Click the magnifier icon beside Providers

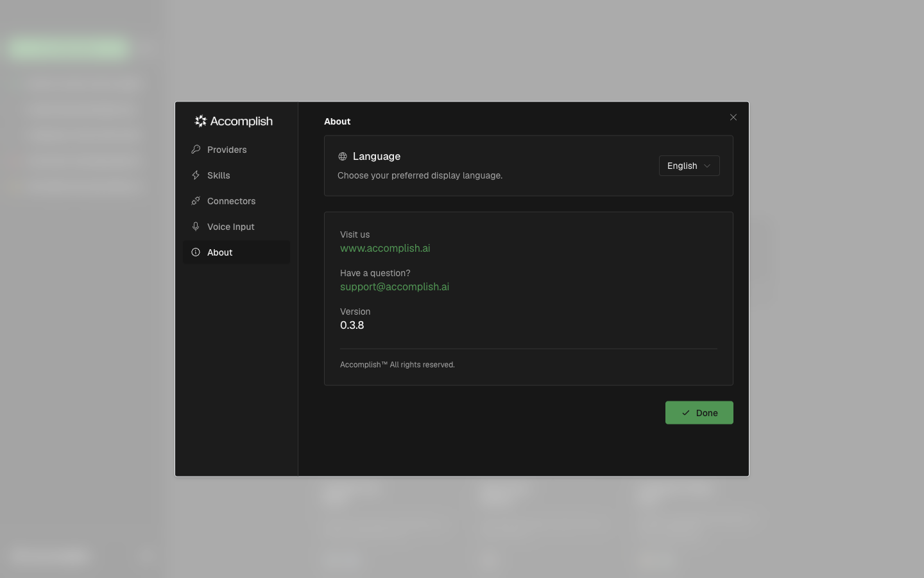coord(196,149)
